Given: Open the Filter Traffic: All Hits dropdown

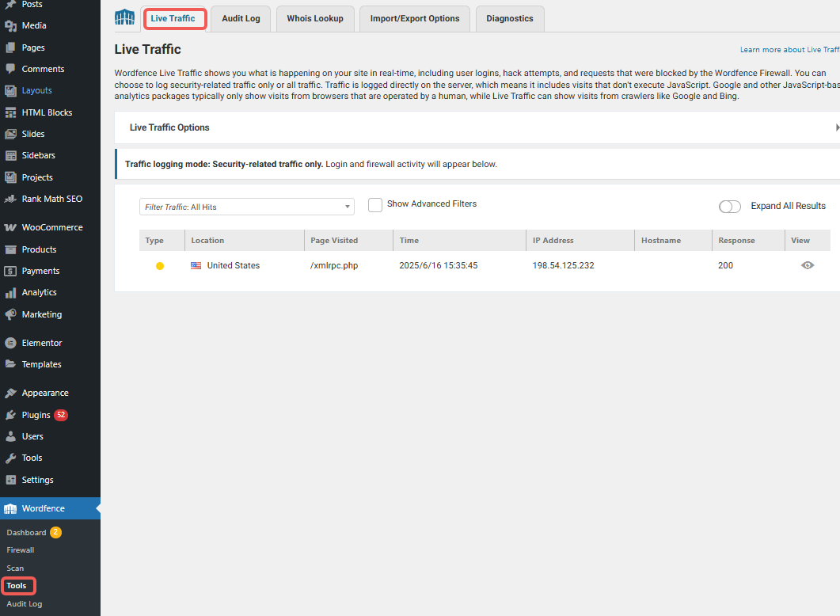Looking at the screenshot, I should [246, 206].
